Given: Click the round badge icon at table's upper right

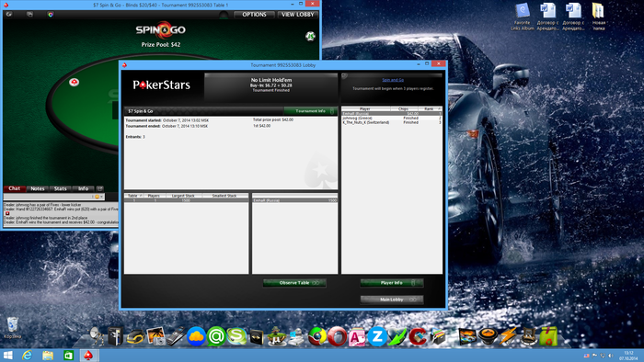Looking at the screenshot, I should [x=310, y=36].
